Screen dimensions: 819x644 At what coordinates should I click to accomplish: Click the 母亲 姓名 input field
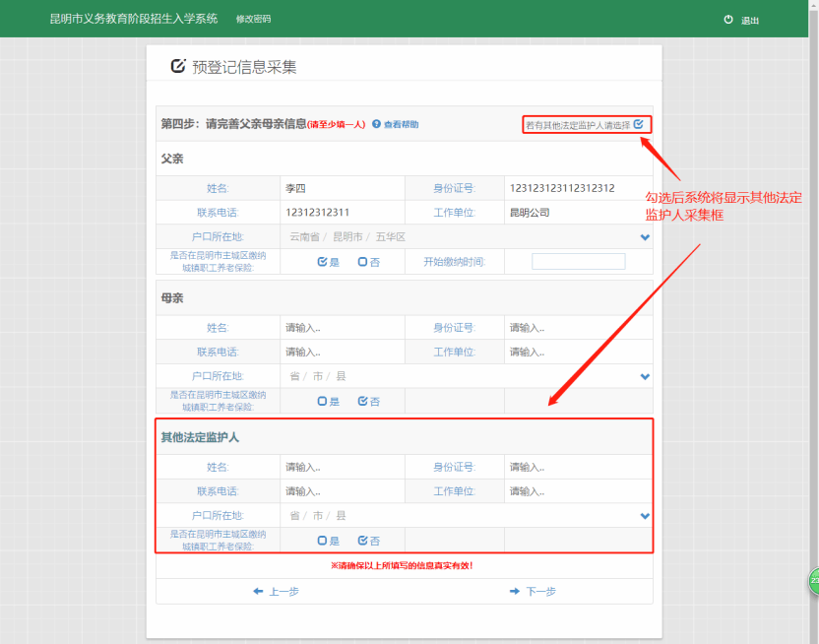[x=342, y=327]
